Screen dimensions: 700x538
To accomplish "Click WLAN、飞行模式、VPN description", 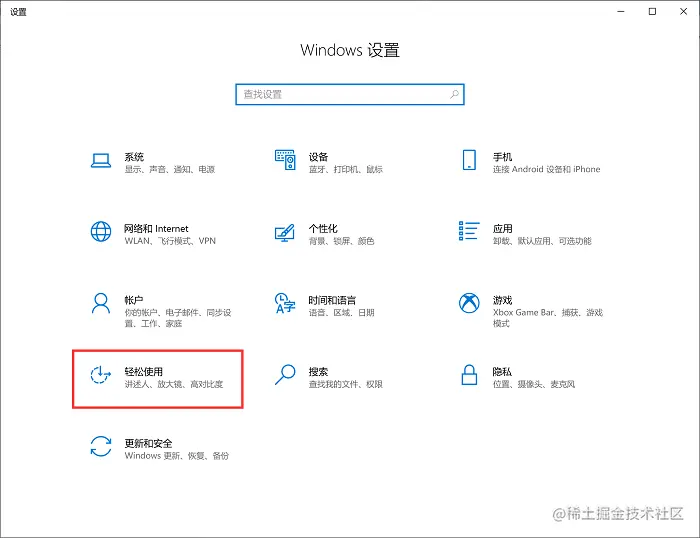I will point(170,241).
